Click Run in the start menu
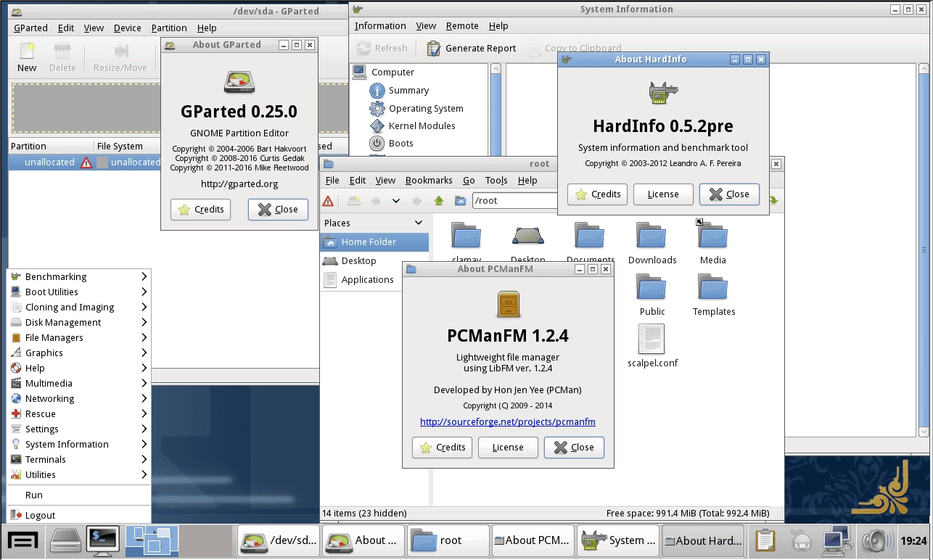933x560 pixels. (x=79, y=495)
